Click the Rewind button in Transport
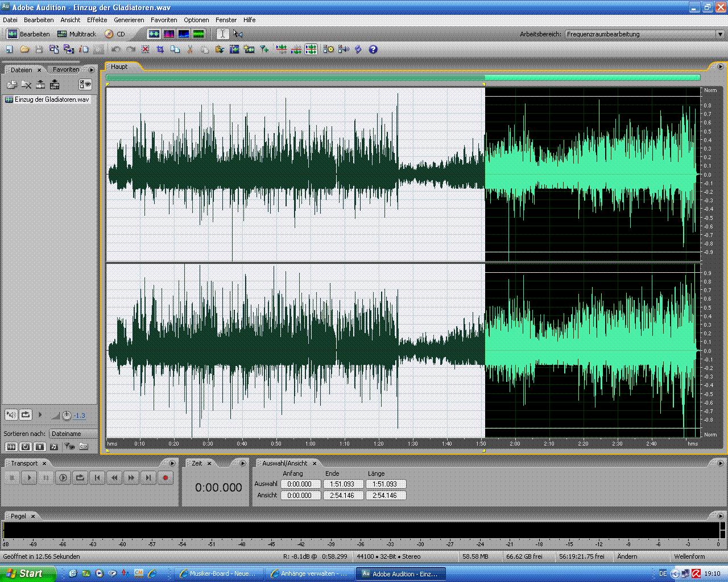This screenshot has height=582, width=728. tap(114, 478)
